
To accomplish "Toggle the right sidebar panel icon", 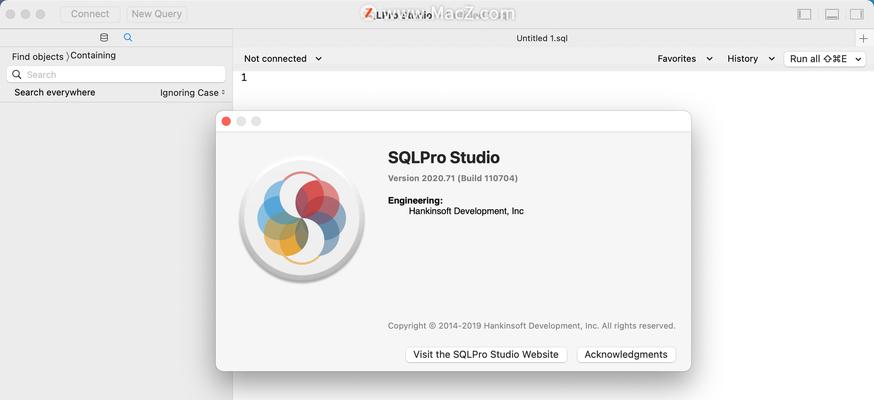I will [856, 14].
